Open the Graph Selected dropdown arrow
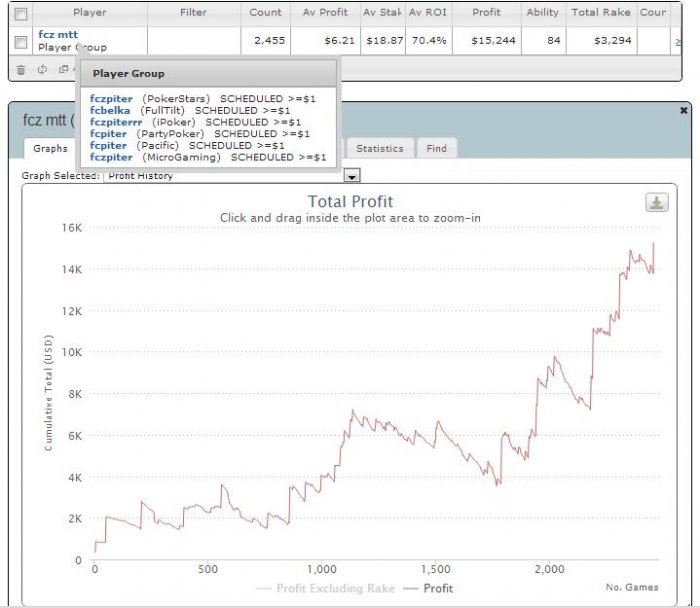Image resolution: width=700 pixels, height=608 pixels. (x=352, y=176)
